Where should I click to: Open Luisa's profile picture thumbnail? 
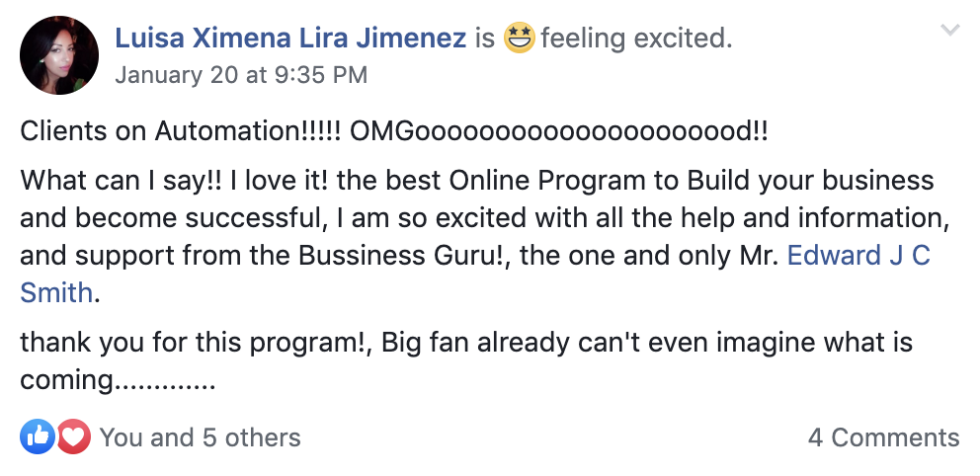[59, 54]
